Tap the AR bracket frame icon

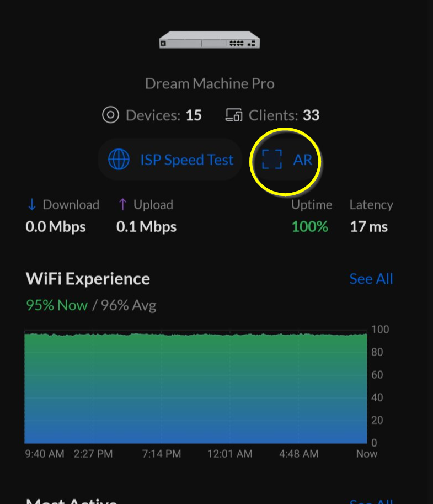point(272,159)
